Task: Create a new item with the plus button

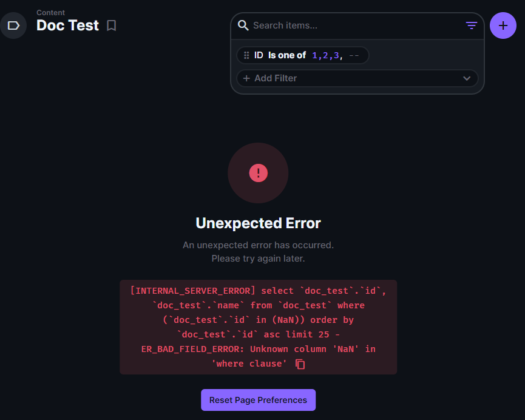Action: click(x=503, y=25)
